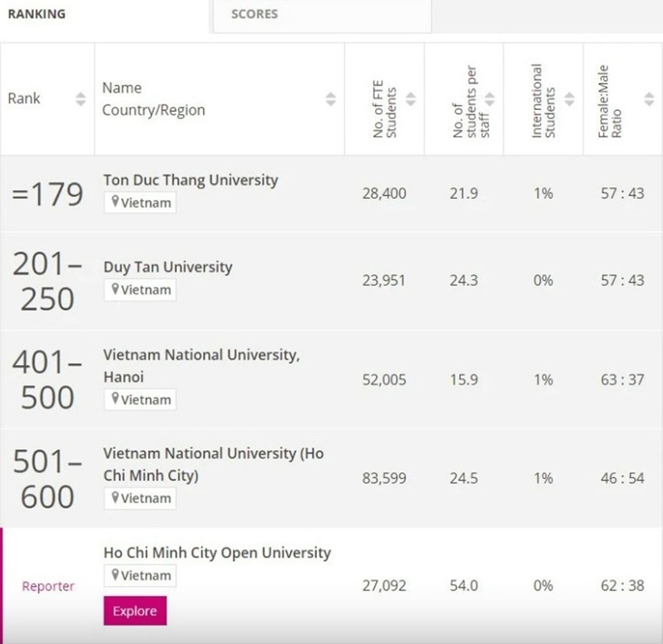Open Ho Chi Minh City Open University link

pyautogui.click(x=217, y=553)
